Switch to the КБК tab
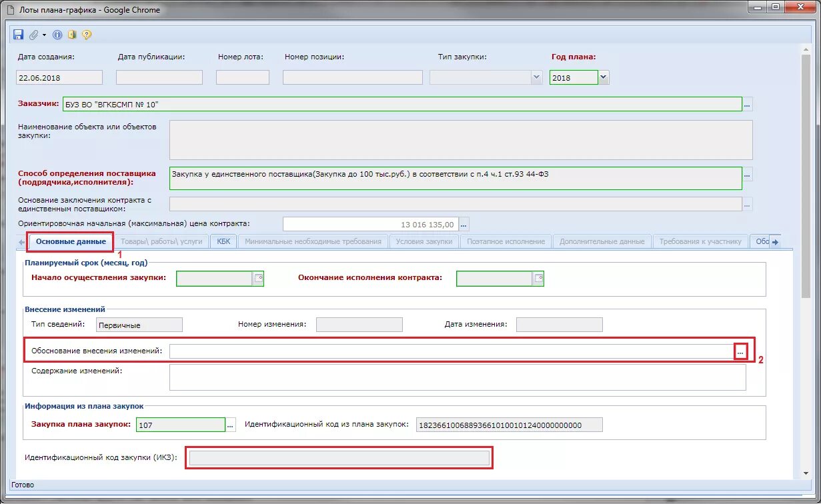 point(223,241)
